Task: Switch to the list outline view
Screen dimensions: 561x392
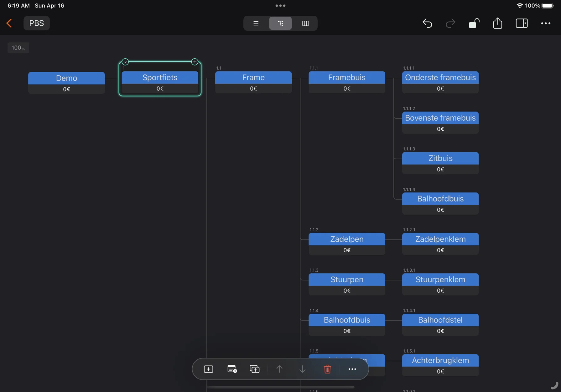Action: tap(256, 23)
